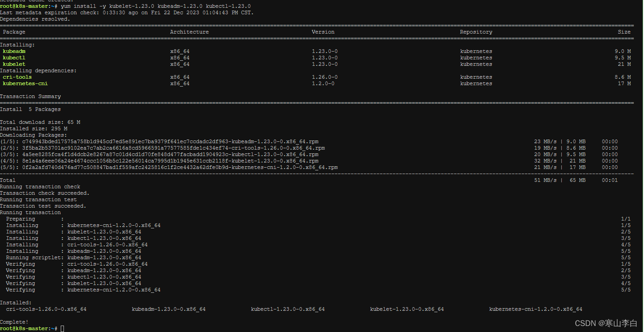
Task: Click the '21 M' size in kubelet table row
Action: pos(624,64)
